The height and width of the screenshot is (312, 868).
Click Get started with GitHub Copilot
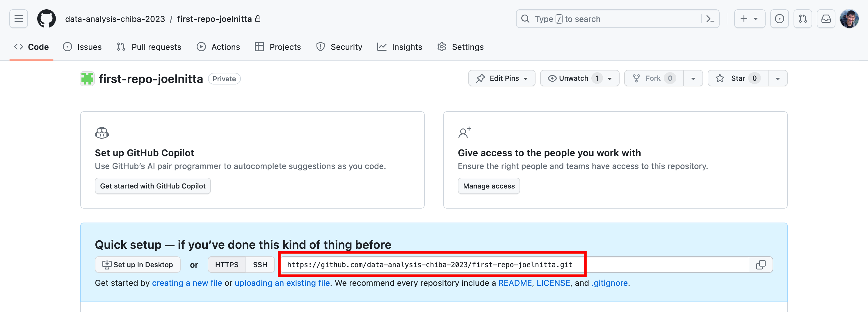click(x=153, y=186)
